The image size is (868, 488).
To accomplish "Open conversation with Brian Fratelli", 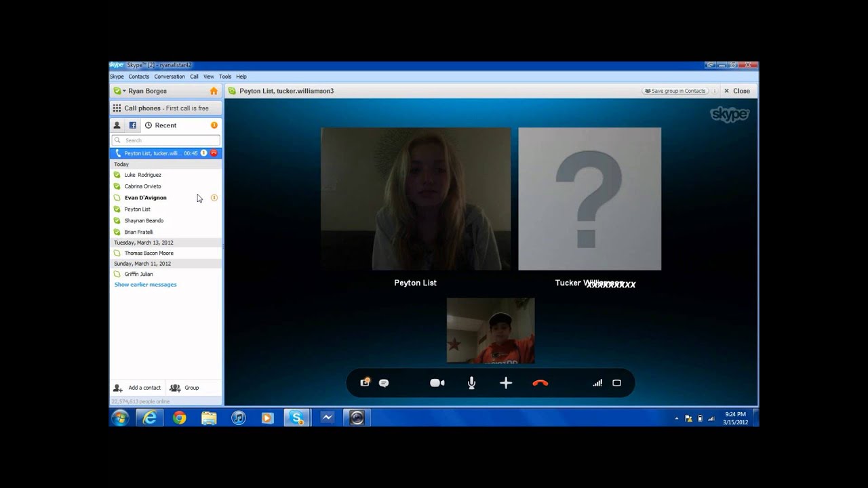I will 165,232.
